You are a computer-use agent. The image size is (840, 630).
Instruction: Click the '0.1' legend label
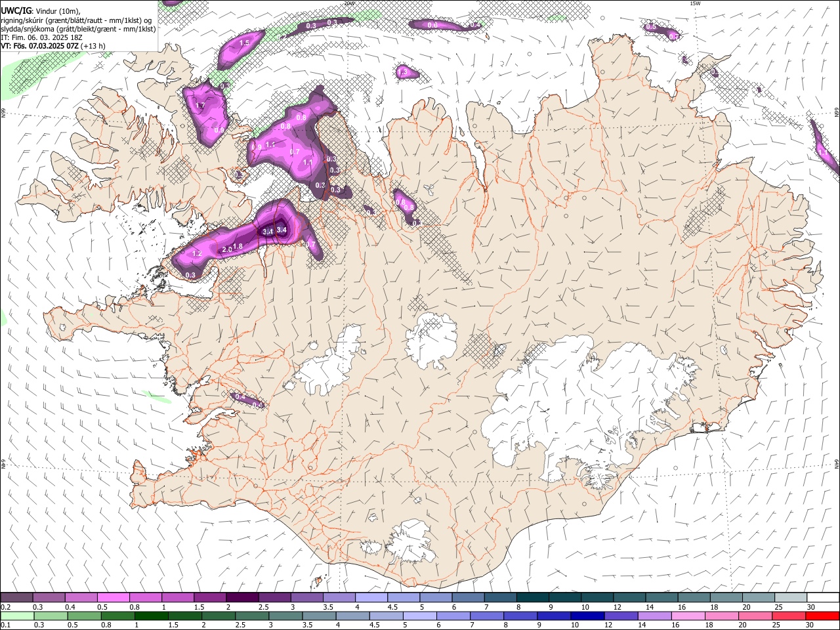pyautogui.click(x=7, y=625)
